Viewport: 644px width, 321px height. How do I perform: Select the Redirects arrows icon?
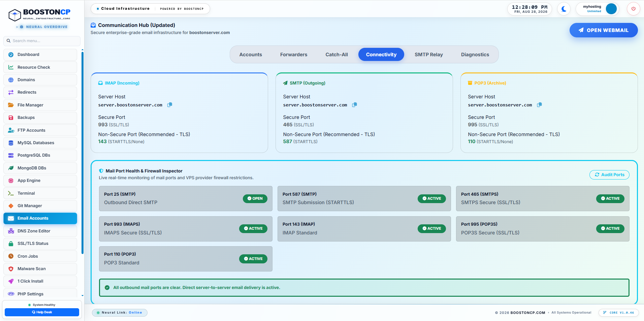pyautogui.click(x=11, y=92)
